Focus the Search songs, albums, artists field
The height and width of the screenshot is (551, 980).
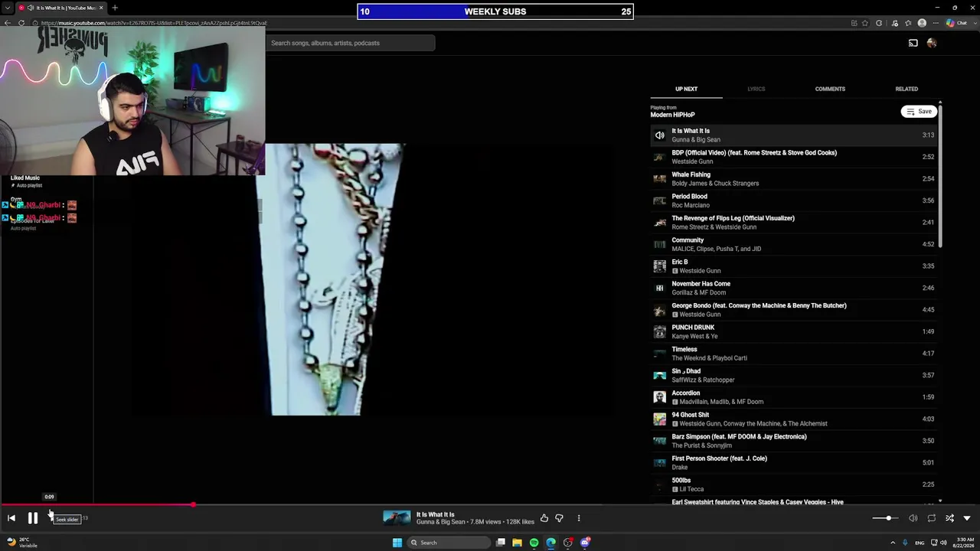click(351, 43)
